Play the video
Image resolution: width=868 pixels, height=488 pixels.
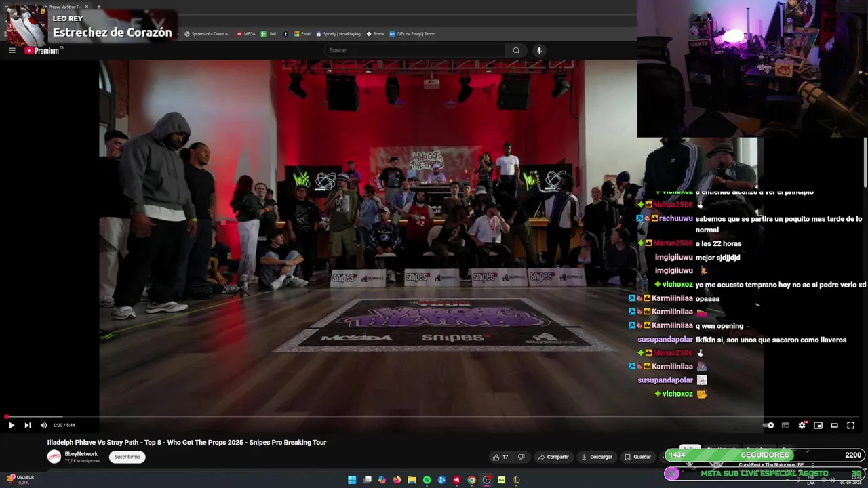point(12,426)
